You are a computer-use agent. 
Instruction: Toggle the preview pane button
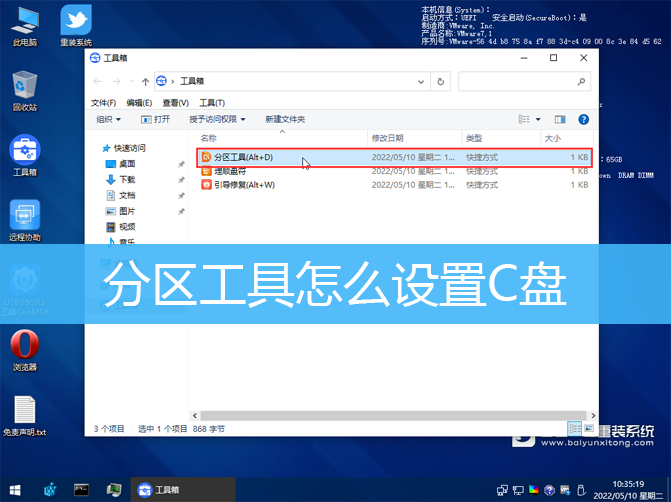pyautogui.click(x=560, y=119)
